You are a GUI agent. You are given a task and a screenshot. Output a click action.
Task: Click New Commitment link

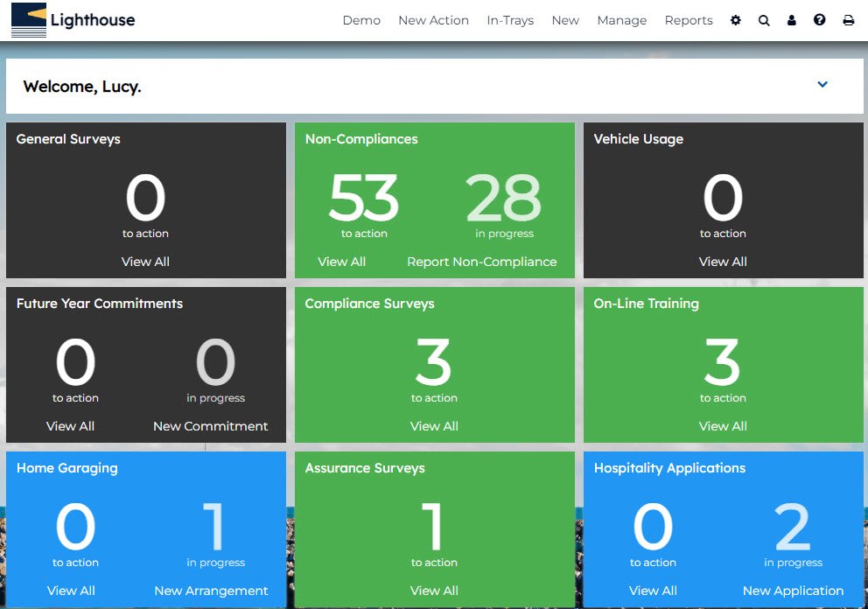210,426
